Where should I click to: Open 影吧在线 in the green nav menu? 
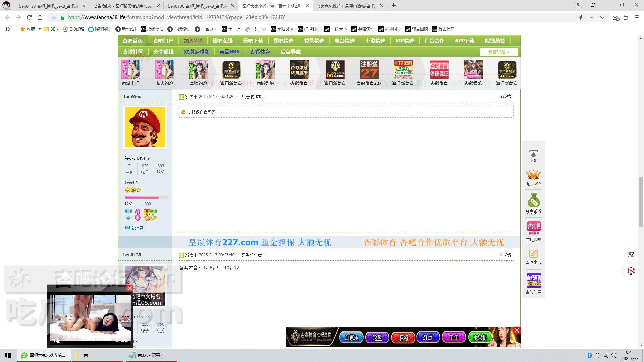pyautogui.click(x=222, y=41)
